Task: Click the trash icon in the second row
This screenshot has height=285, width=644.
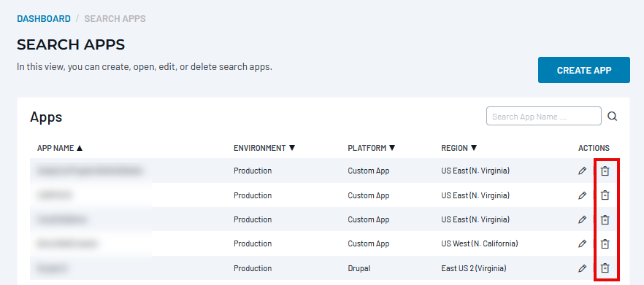Action: coord(605,195)
